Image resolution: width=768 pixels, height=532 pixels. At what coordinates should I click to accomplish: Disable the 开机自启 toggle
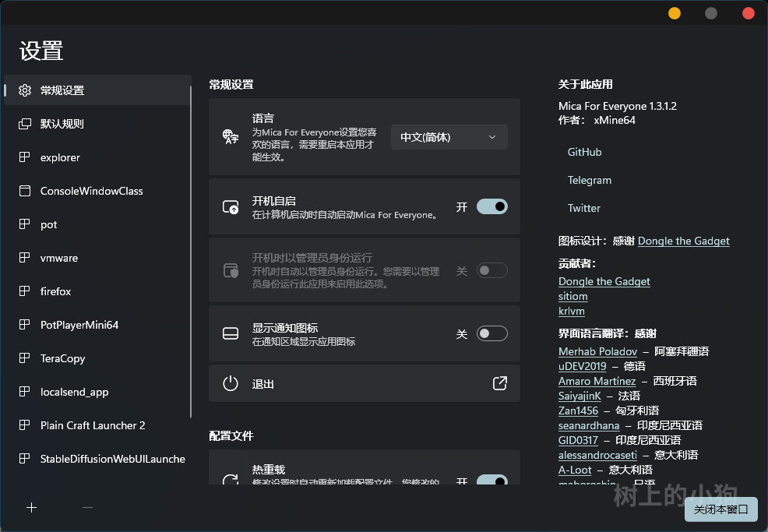[491, 206]
